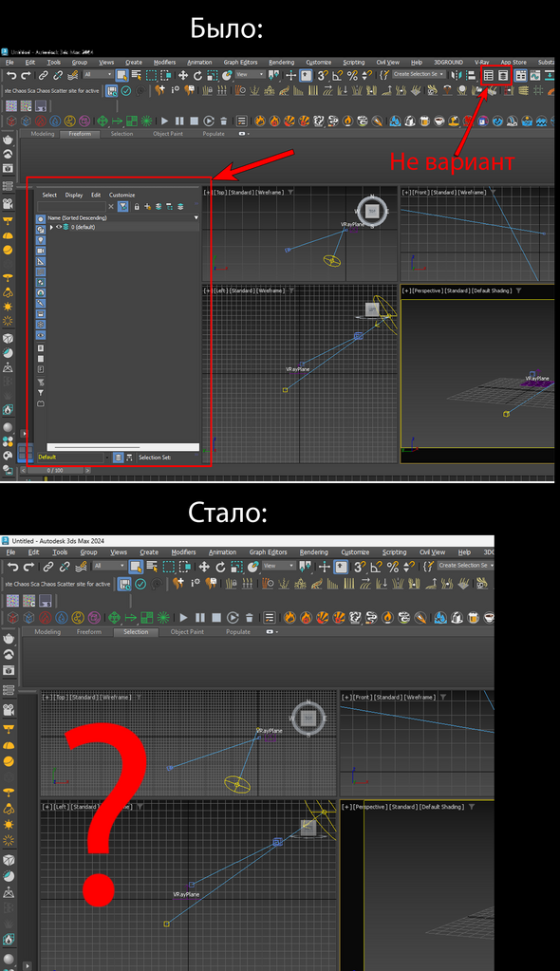Image resolution: width=560 pixels, height=971 pixels.
Task: Open the App Store menu item
Action: (x=513, y=62)
